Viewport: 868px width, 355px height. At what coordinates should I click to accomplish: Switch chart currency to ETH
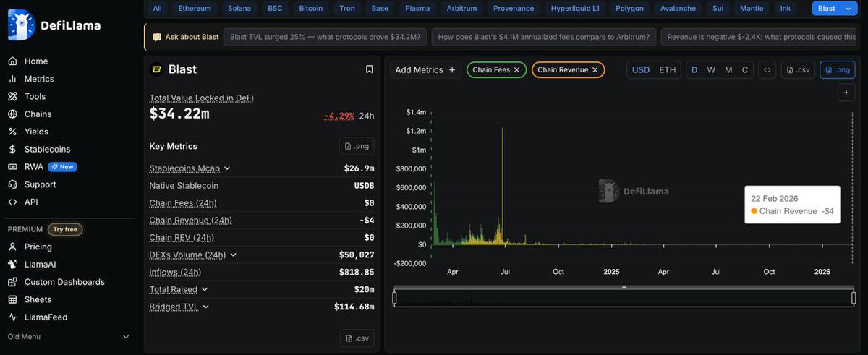(668, 70)
